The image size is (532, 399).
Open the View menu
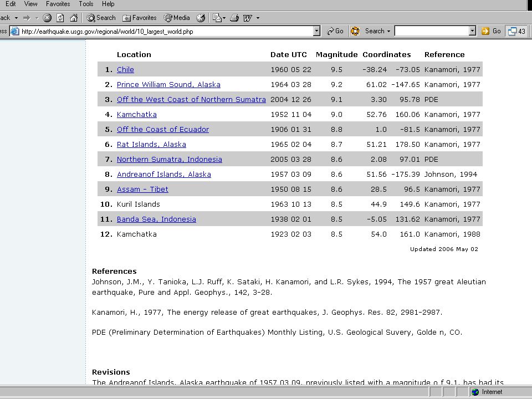30,4
